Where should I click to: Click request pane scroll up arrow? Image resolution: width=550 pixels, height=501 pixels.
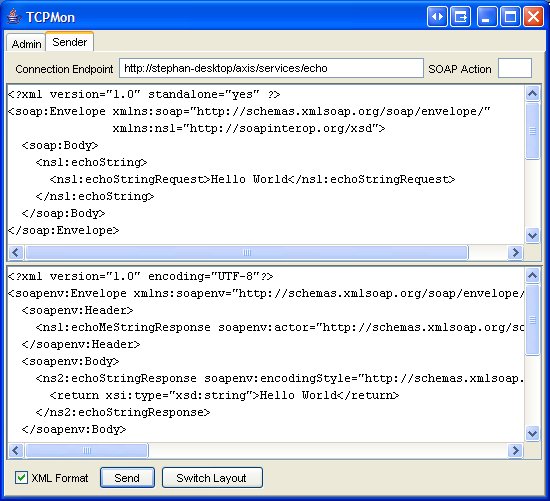532,93
